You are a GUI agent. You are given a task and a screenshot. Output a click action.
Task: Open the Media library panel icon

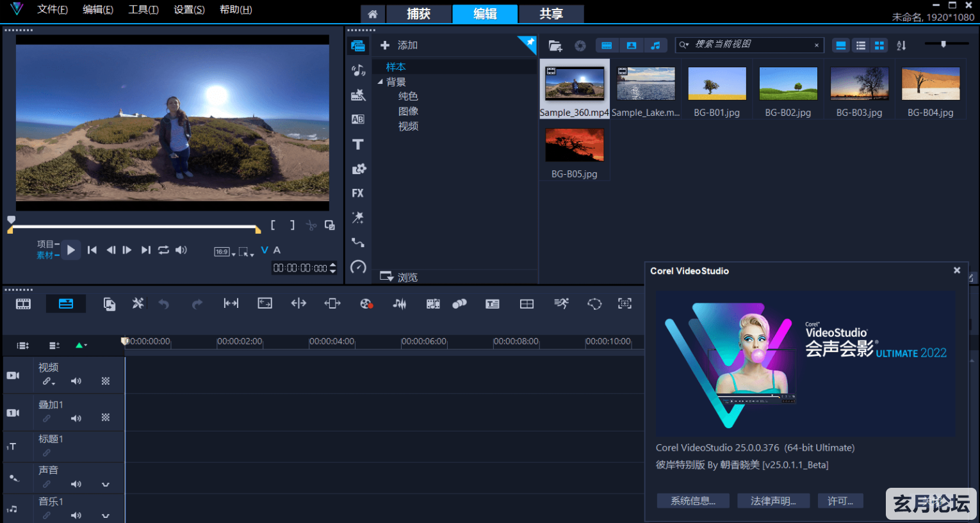click(358, 45)
